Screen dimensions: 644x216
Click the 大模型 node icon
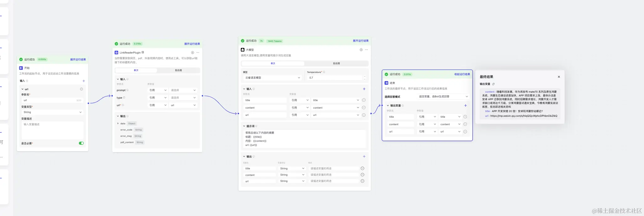tap(243, 50)
